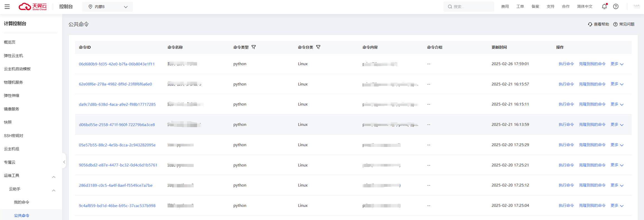Image resolution: width=644 pixels, height=220 pixels.
Task: Click 查看帮助 link
Action: tap(598, 24)
